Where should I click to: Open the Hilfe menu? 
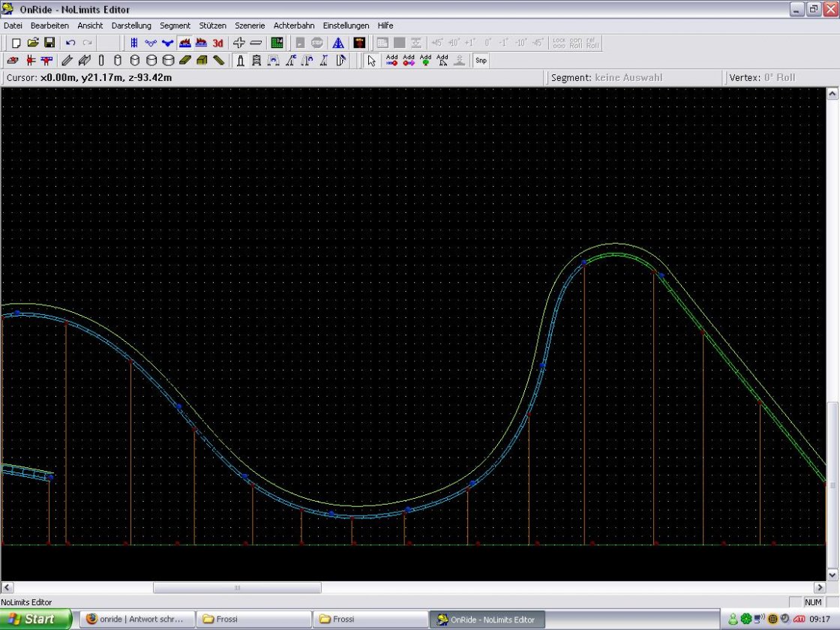coord(385,25)
